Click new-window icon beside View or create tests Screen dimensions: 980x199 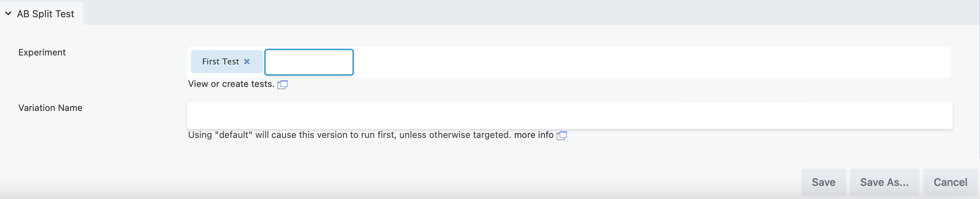point(283,84)
